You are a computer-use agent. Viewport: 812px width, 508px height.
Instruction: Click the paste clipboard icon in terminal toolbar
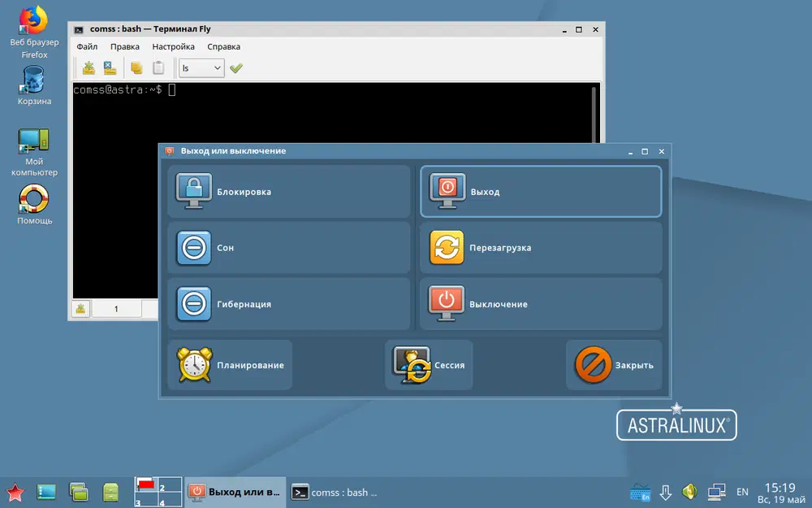[x=158, y=68]
